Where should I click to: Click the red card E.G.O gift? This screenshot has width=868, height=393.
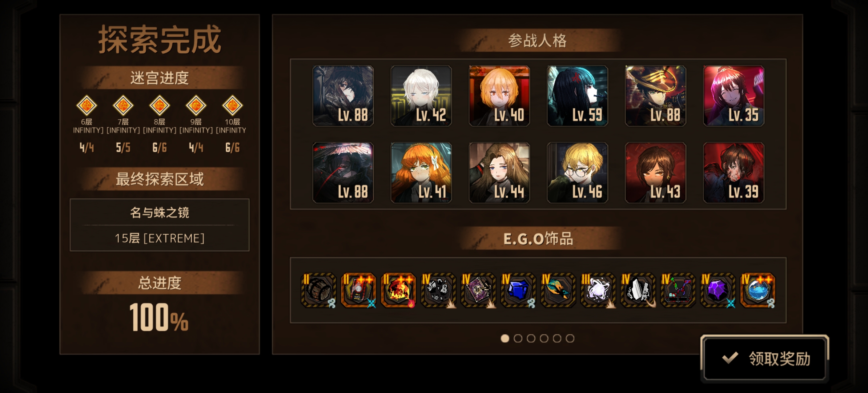point(358,290)
